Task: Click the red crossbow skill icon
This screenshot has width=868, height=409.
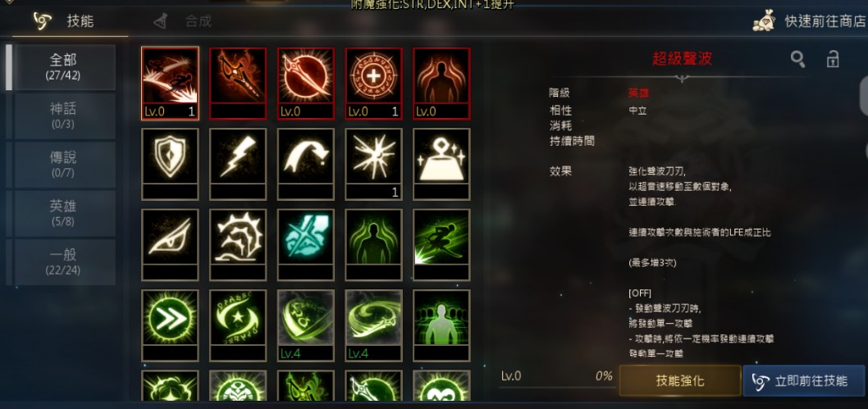Action: (x=238, y=83)
